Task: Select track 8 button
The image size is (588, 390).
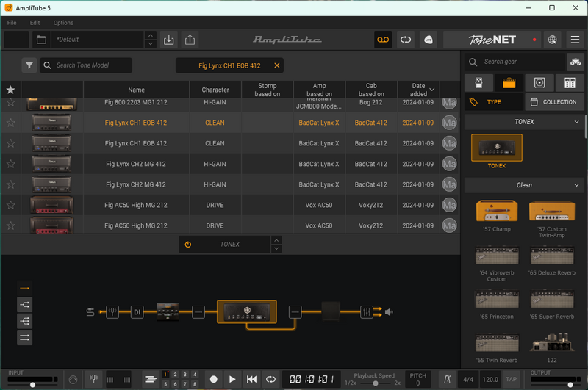Action: (x=195, y=384)
